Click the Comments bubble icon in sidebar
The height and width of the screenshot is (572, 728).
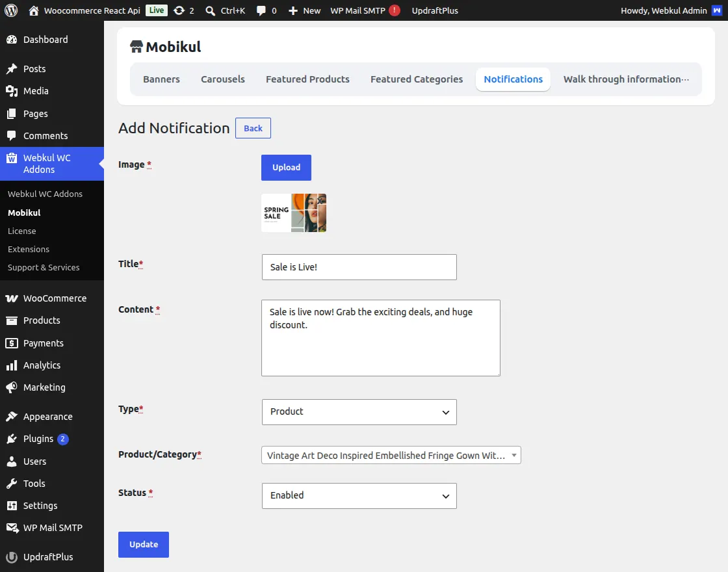pos(12,136)
